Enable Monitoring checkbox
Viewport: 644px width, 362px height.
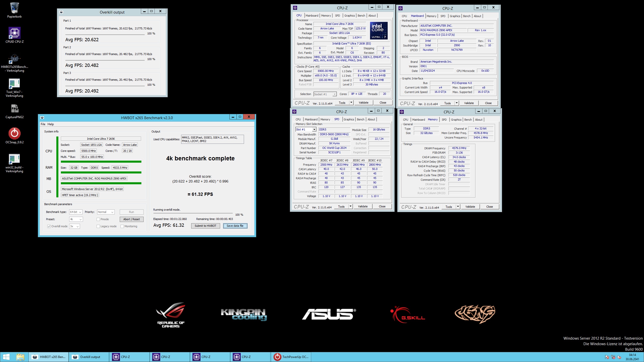pyautogui.click(x=122, y=226)
